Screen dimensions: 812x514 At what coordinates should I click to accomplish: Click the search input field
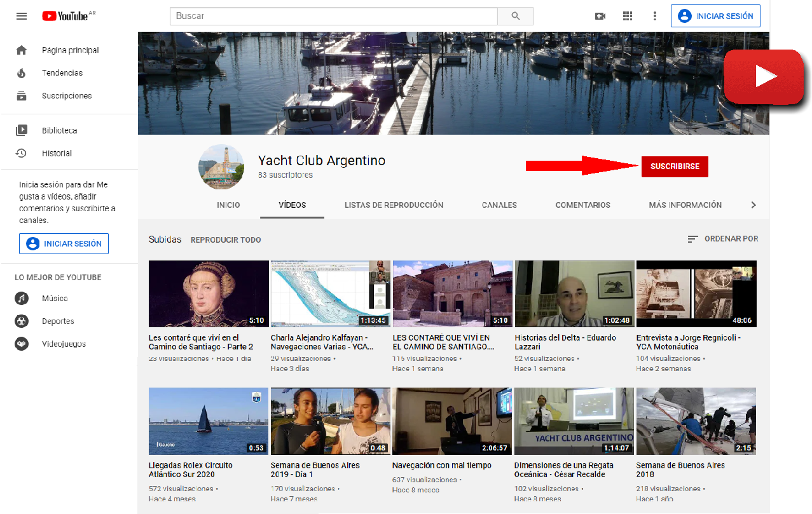(x=333, y=16)
